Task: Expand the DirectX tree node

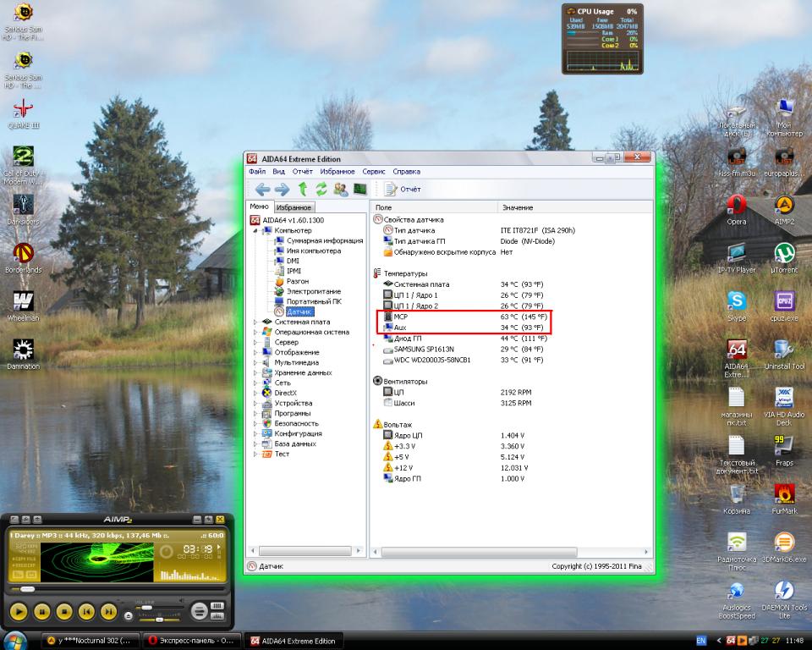Action: (255, 393)
